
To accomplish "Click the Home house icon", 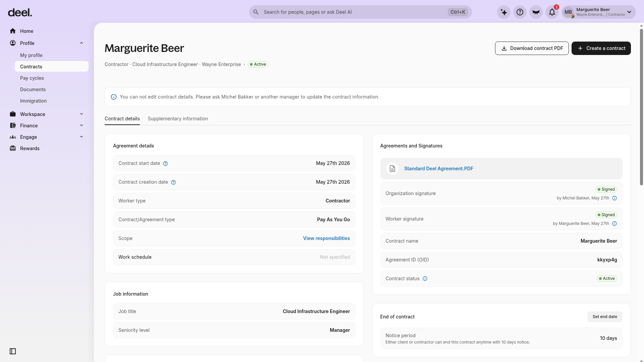I will [x=13, y=31].
